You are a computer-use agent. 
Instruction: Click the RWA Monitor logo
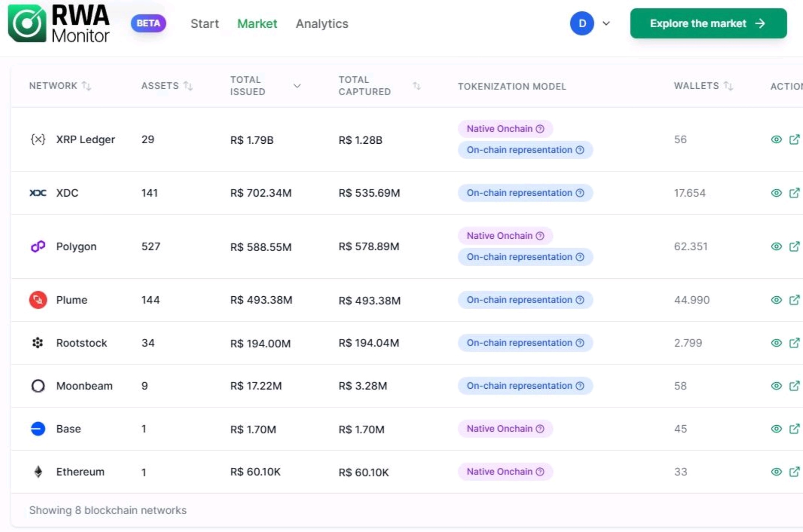coord(59,24)
